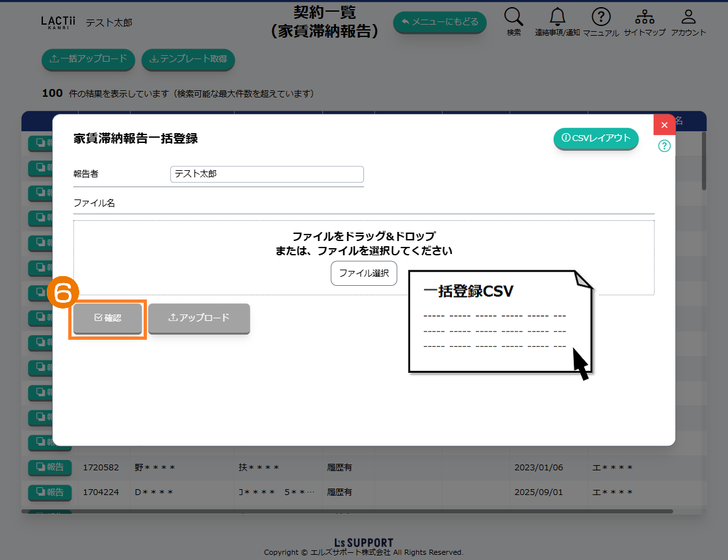
Task: Open the account profile icon
Action: click(688, 18)
